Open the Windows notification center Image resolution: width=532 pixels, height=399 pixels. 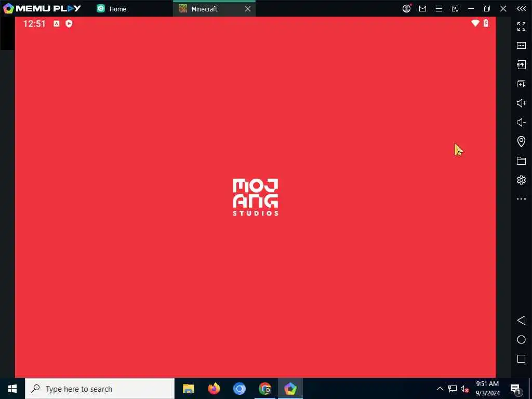click(x=515, y=389)
